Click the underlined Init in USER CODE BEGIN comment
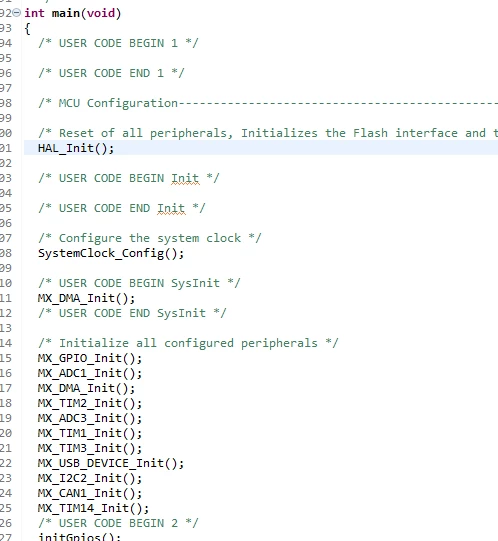The width and height of the screenshot is (498, 541). (x=185, y=178)
